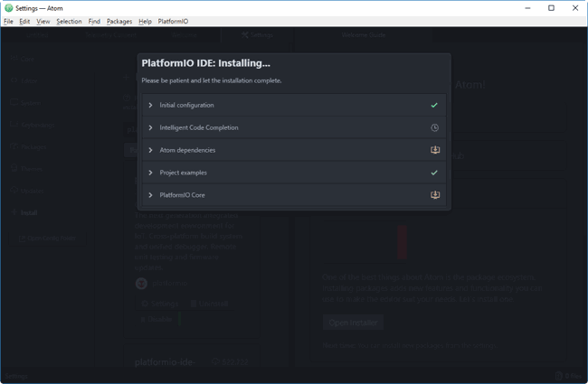Click the Open Config Folder button

coord(47,239)
